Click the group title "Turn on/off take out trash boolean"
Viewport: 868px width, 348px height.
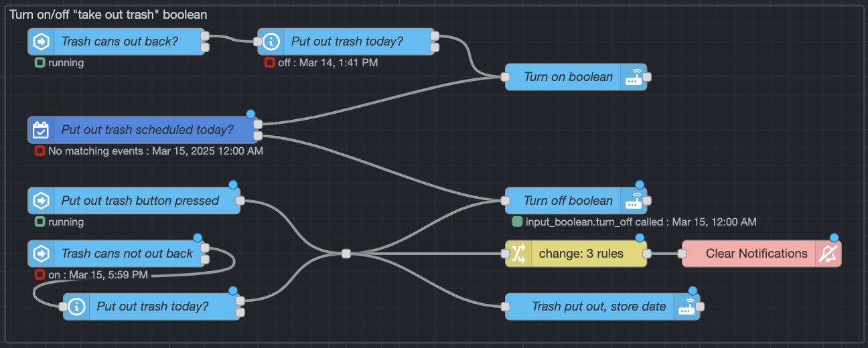108,14
